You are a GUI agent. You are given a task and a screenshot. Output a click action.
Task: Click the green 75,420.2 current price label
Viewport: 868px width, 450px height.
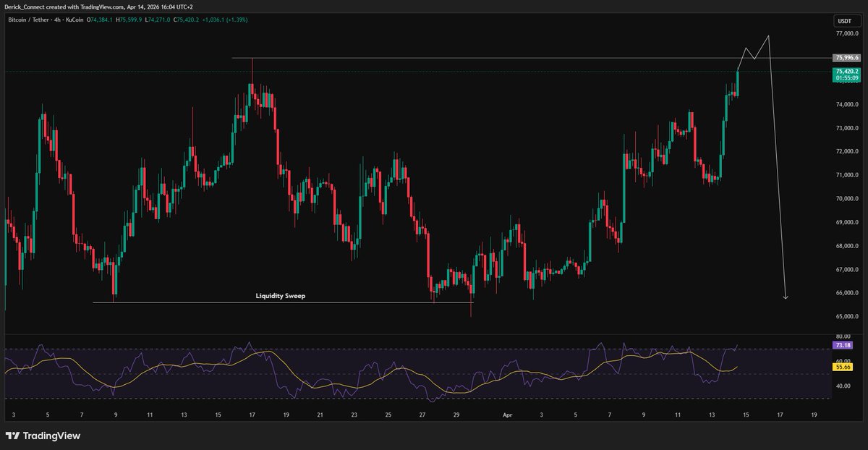[846, 72]
